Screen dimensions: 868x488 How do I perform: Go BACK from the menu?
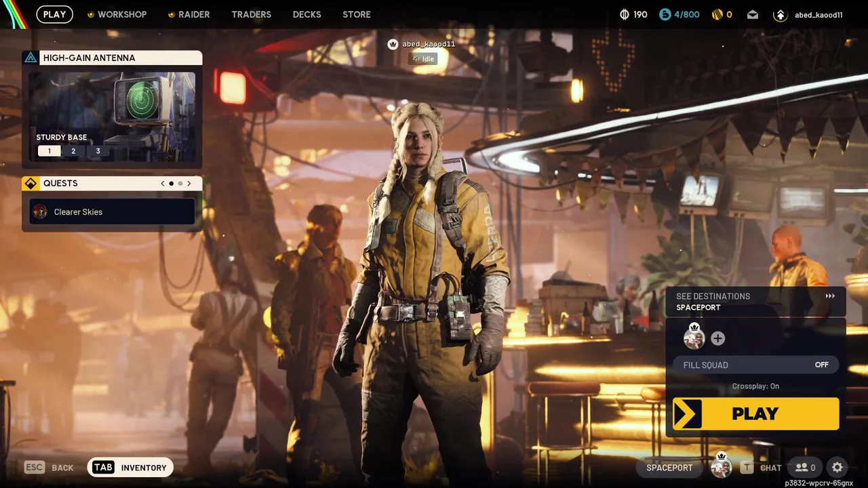(62, 468)
